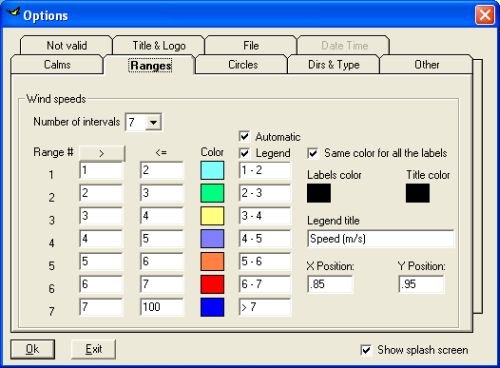The height and width of the screenshot is (368, 500).
Task: Edit legend label field 5 - 6
Action: click(265, 261)
